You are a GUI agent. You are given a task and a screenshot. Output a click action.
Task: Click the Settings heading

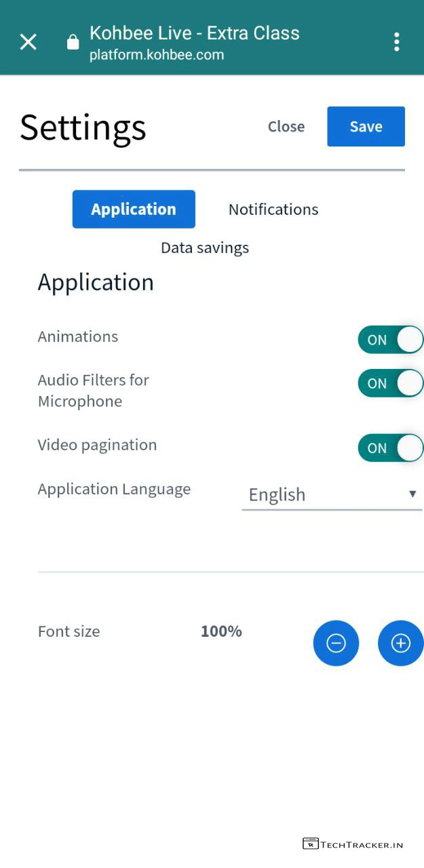(83, 127)
